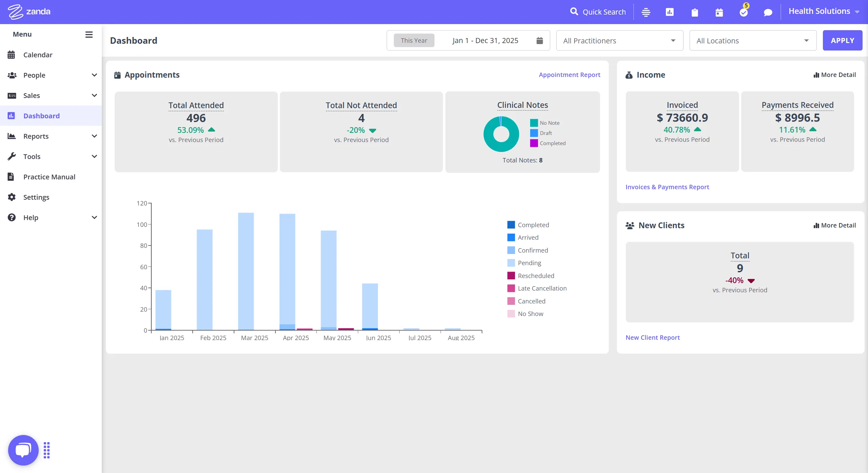Screen dimensions: 868x473
Task: Click the Zanda logo in the header
Action: 29,11
